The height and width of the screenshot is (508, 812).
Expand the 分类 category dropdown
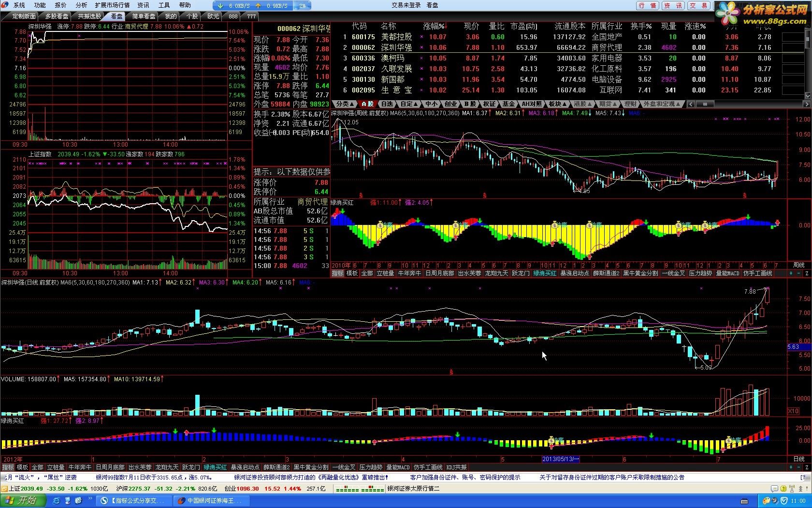(345, 104)
